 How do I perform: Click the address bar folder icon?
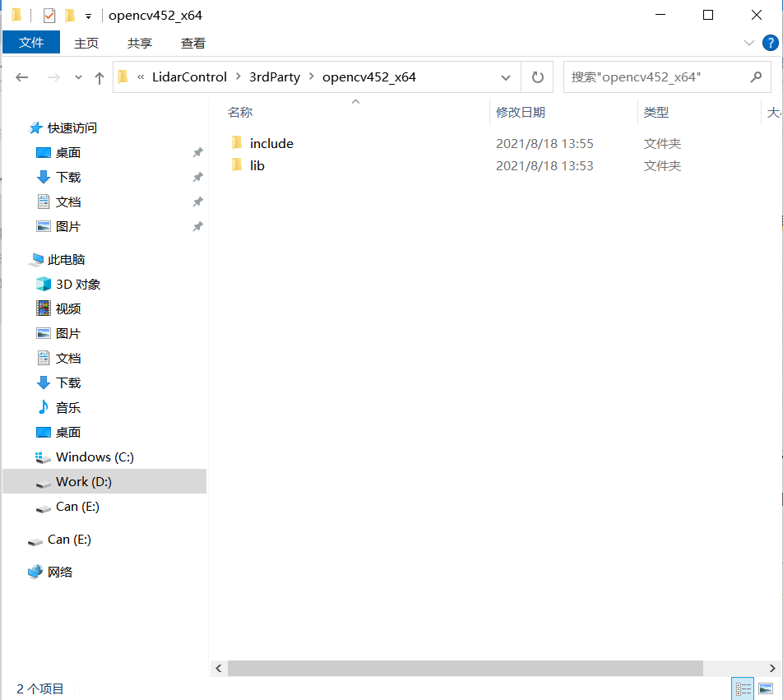pos(123,76)
